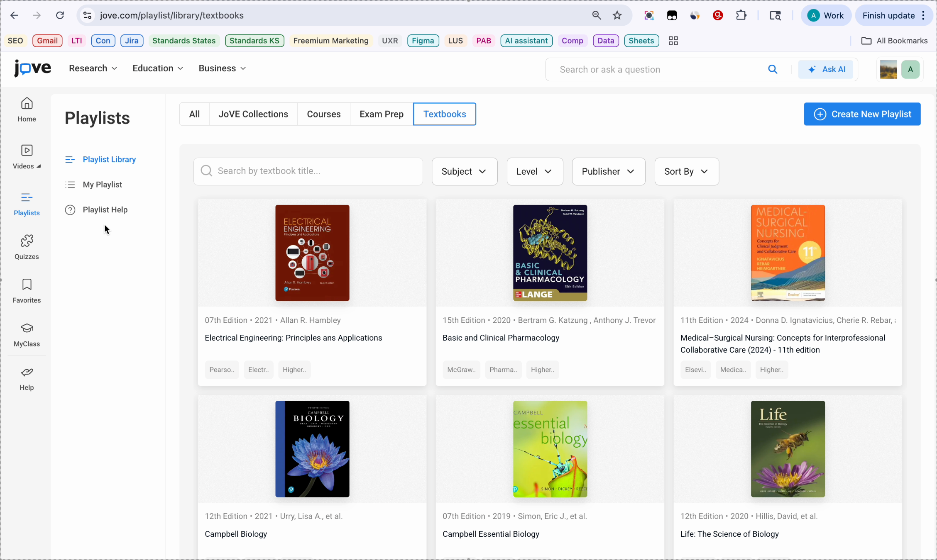Screen dimensions: 937x560
Task: Open the Campbell Essential Biology cover
Action: tap(550, 449)
